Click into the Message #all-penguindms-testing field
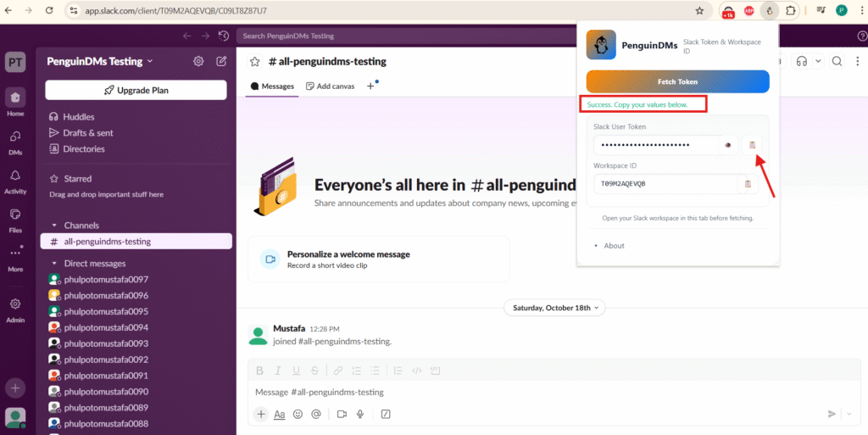Image resolution: width=868 pixels, height=435 pixels. 509,392
